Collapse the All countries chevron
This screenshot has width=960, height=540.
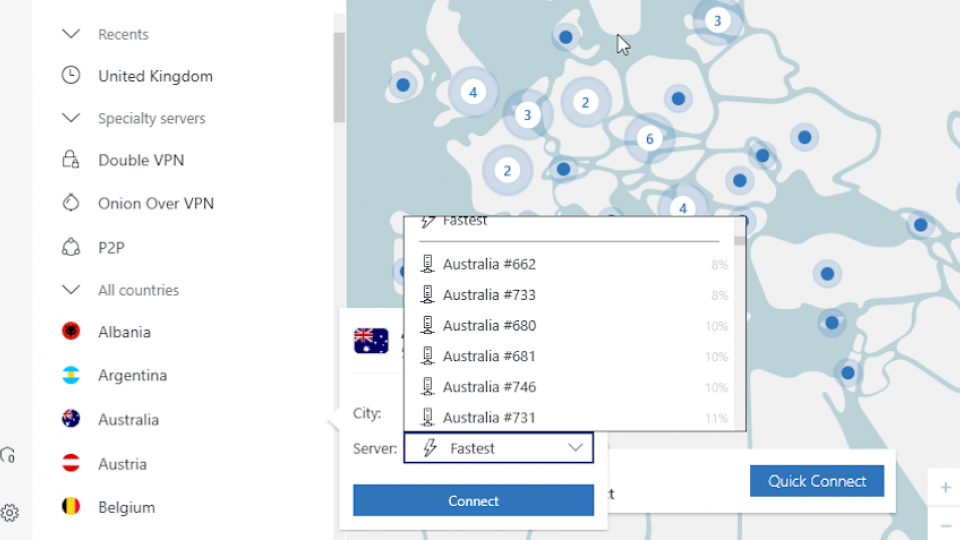pyautogui.click(x=71, y=290)
